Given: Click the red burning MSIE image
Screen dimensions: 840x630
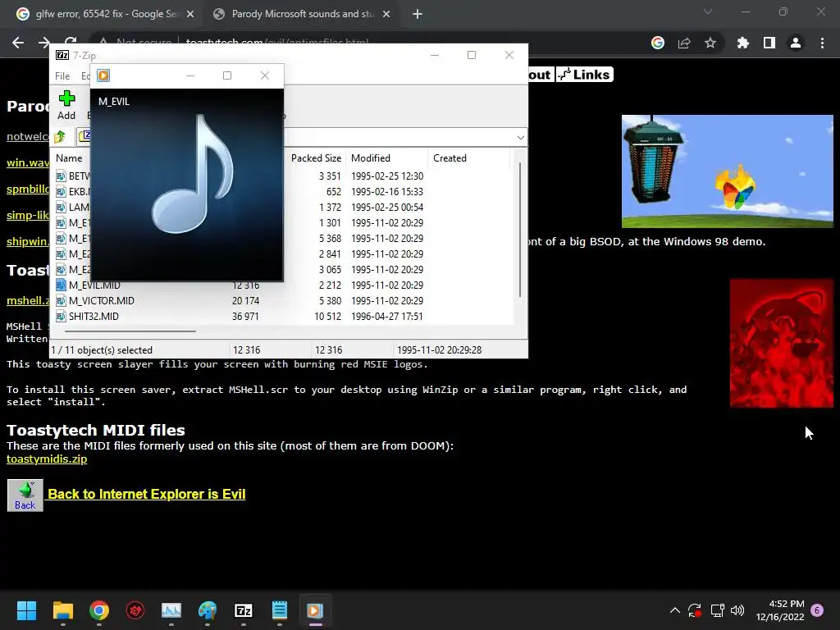Looking at the screenshot, I should click(782, 344).
